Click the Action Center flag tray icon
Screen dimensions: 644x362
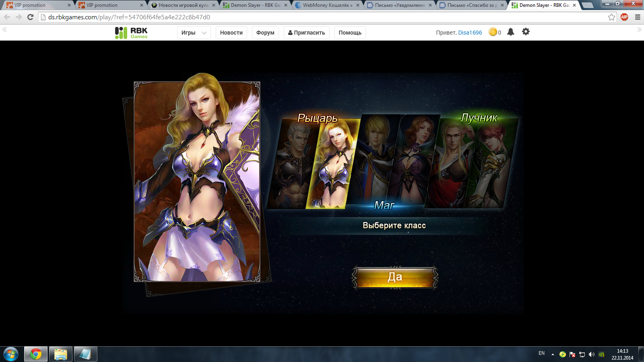[x=572, y=354]
